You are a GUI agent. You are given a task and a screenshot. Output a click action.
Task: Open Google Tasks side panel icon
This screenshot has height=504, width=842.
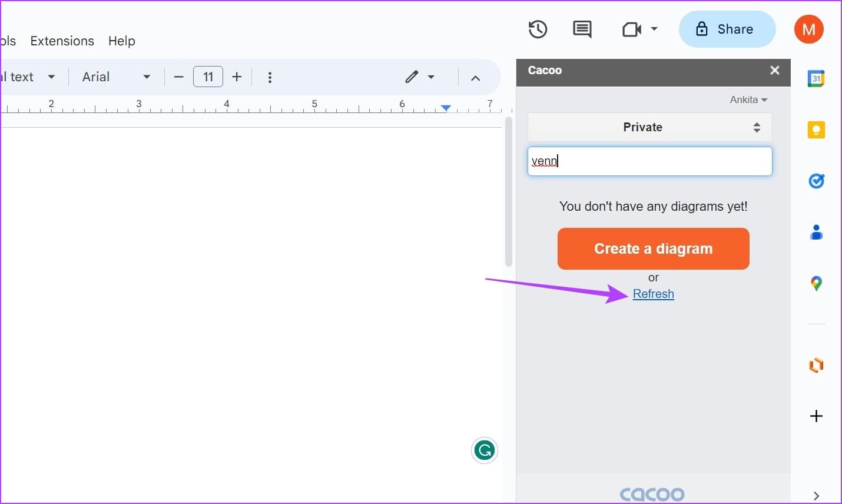816,181
